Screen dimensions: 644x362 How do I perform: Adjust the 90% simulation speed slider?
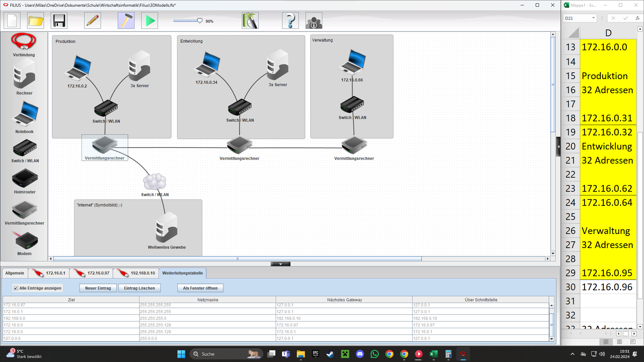200,21
